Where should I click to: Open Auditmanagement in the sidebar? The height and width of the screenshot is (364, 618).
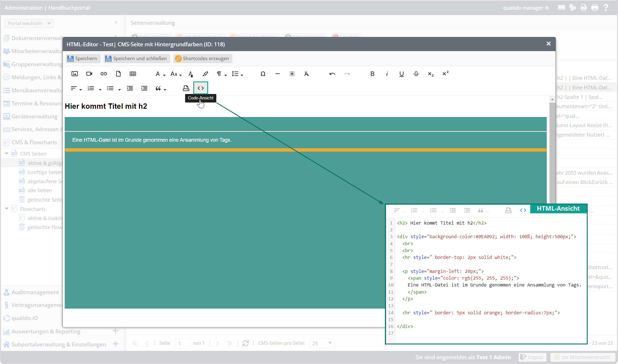(x=31, y=292)
